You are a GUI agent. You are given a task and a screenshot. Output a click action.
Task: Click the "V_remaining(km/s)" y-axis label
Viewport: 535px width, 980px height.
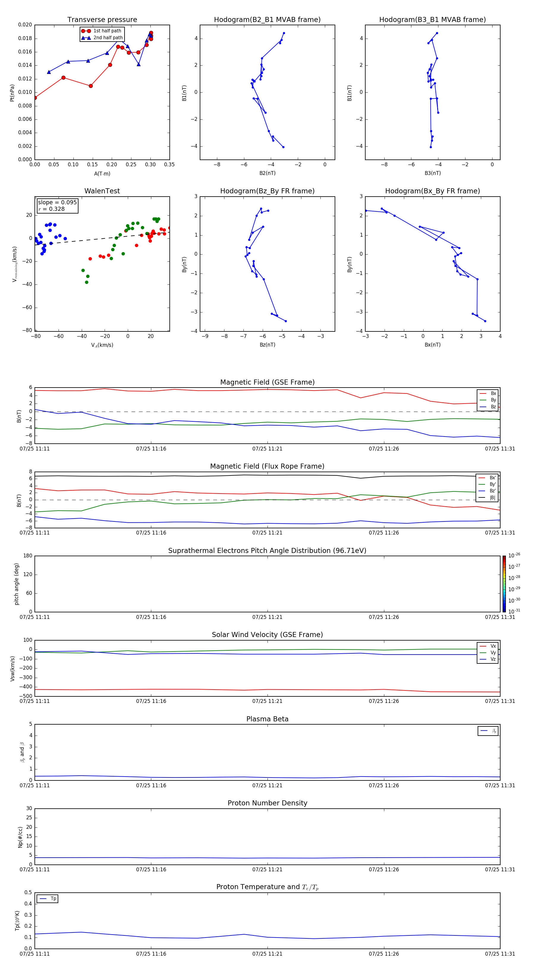click(15, 264)
